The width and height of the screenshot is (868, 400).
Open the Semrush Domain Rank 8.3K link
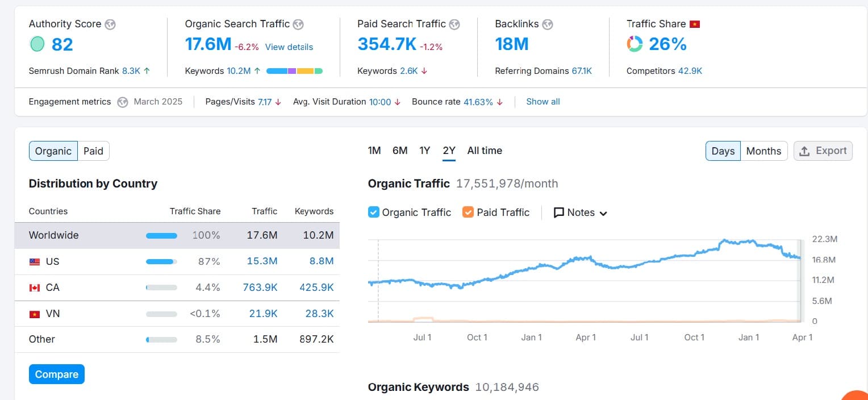(x=131, y=71)
